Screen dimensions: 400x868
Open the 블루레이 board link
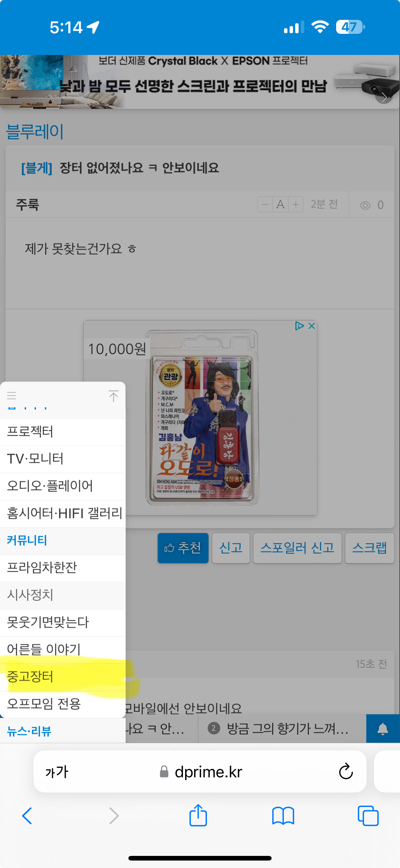click(35, 131)
